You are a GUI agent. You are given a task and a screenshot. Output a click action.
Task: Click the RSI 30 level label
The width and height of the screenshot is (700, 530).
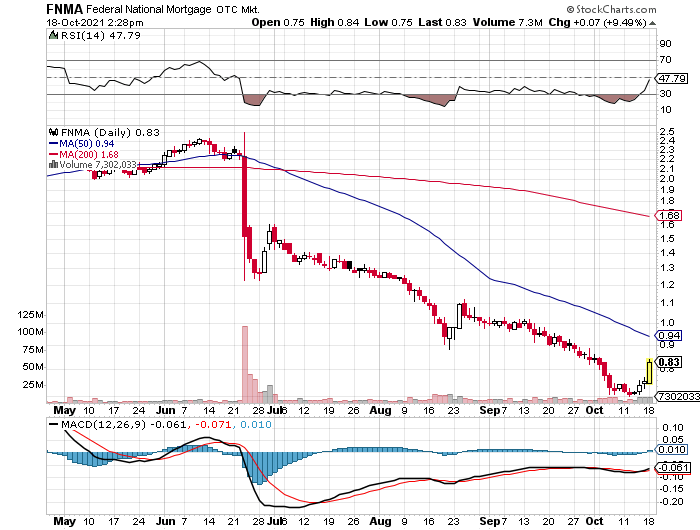point(665,94)
